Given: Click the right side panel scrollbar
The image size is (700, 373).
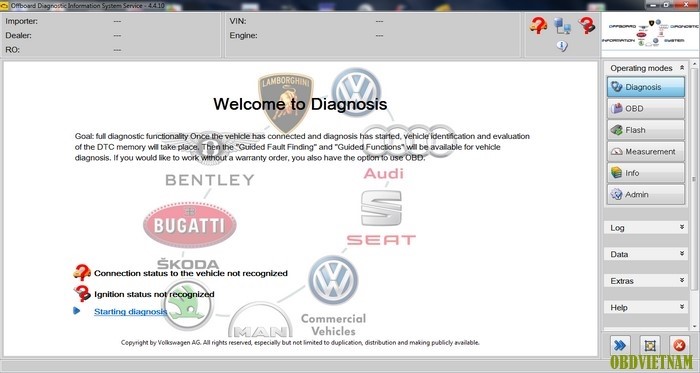Looking at the screenshot, I should pos(694,178).
